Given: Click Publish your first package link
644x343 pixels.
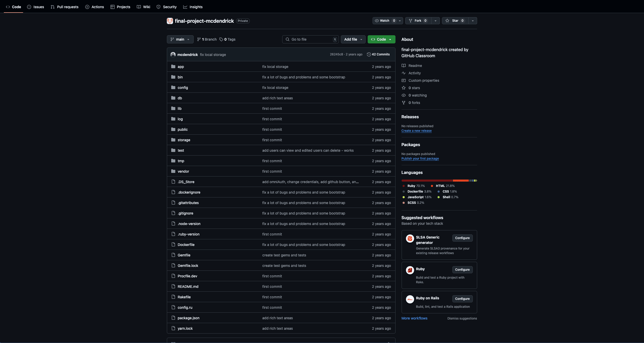Looking at the screenshot, I should 420,159.
